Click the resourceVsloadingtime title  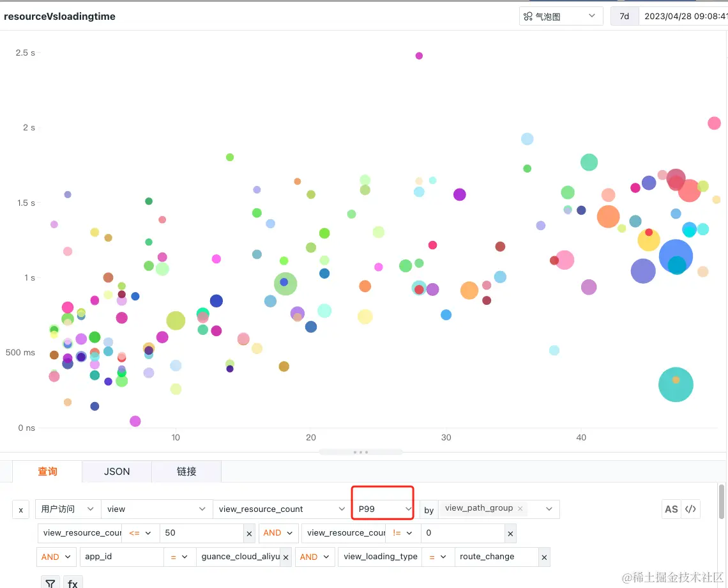coord(59,16)
